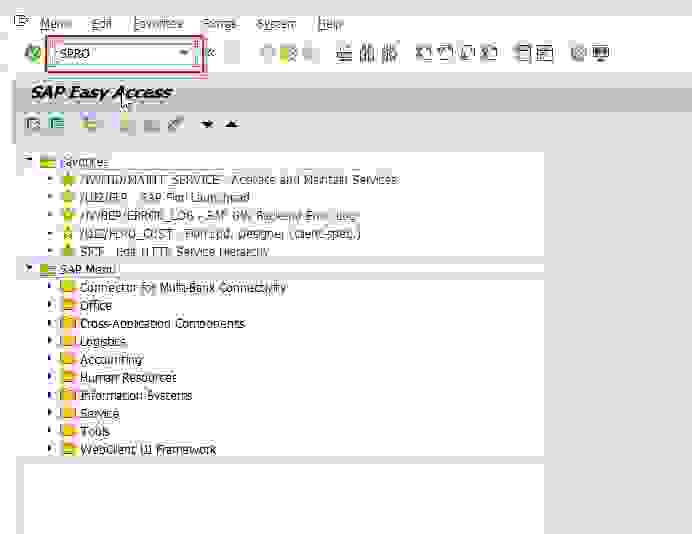Open a new session via toolbar icon
Image resolution: width=692 pixels, height=534 pixels.
click(x=523, y=53)
